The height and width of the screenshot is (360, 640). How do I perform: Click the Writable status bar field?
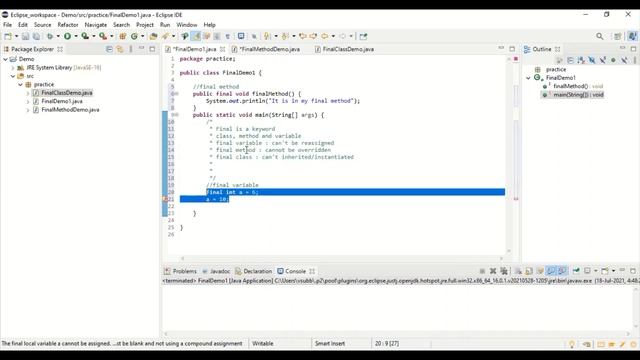[262, 344]
